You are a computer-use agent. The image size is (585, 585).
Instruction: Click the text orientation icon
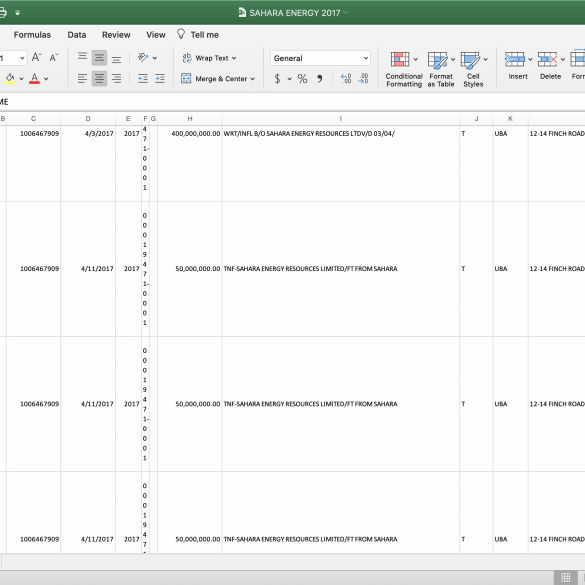[143, 57]
